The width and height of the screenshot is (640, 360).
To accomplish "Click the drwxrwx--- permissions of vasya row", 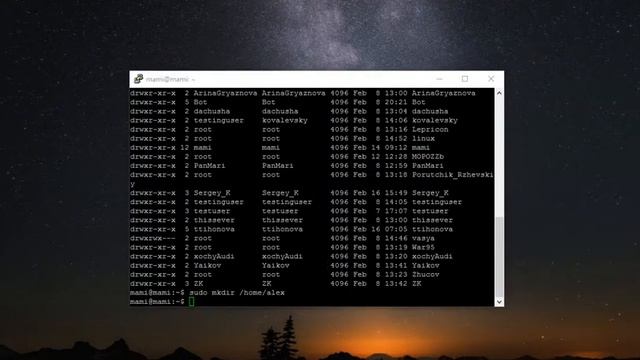I will 153,238.
